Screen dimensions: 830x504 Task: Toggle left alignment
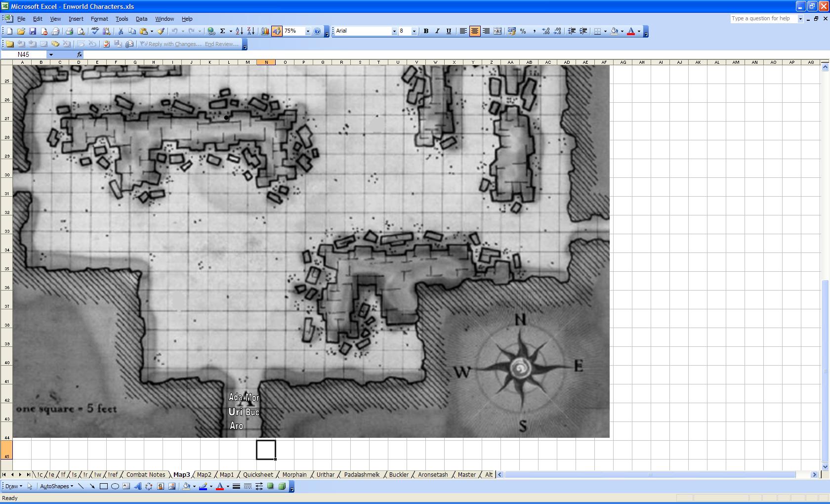tap(463, 31)
